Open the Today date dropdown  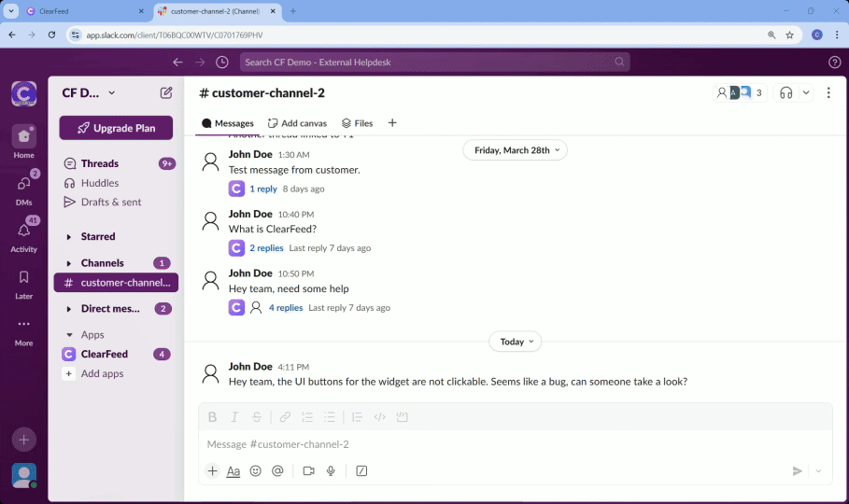point(515,342)
